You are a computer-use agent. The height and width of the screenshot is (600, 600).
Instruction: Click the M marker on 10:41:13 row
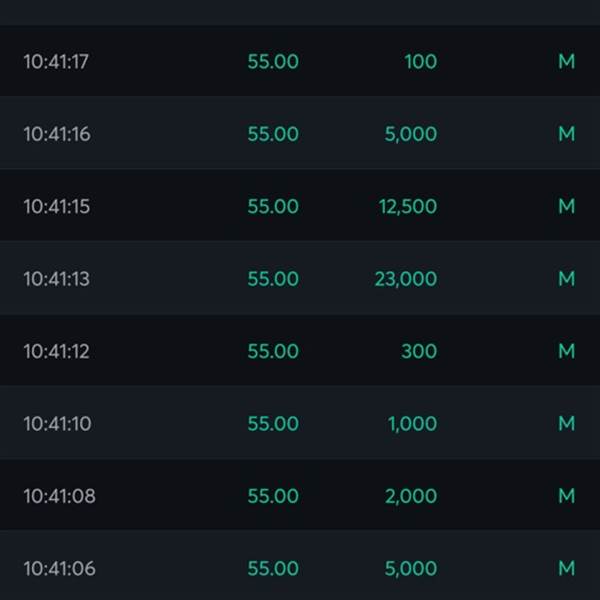click(566, 279)
